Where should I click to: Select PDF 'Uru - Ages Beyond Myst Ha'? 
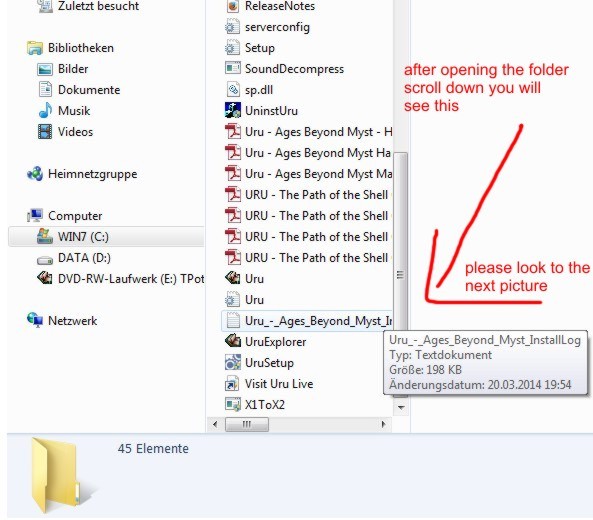click(308, 153)
